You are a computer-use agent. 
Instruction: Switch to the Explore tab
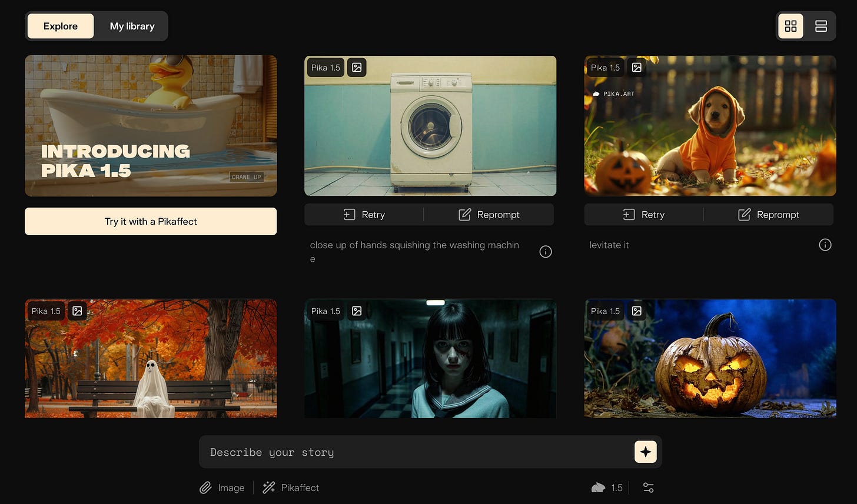[61, 26]
